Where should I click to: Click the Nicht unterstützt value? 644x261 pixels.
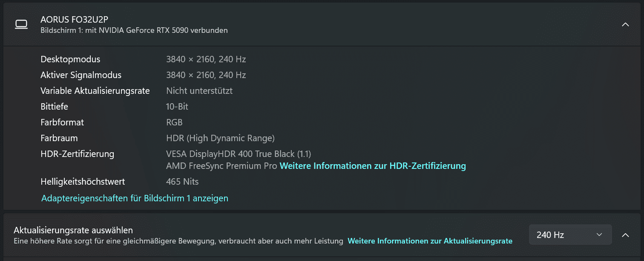pos(199,91)
